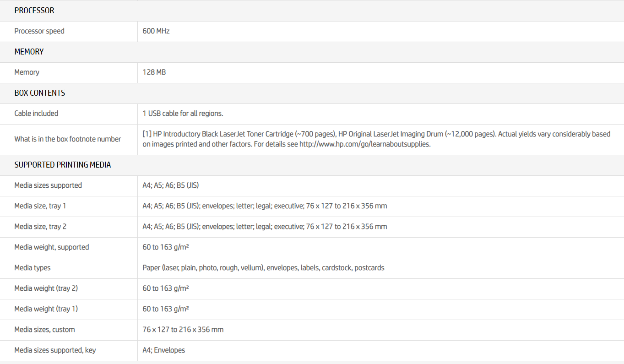Click the "Media sizes supported" row label

click(48, 185)
